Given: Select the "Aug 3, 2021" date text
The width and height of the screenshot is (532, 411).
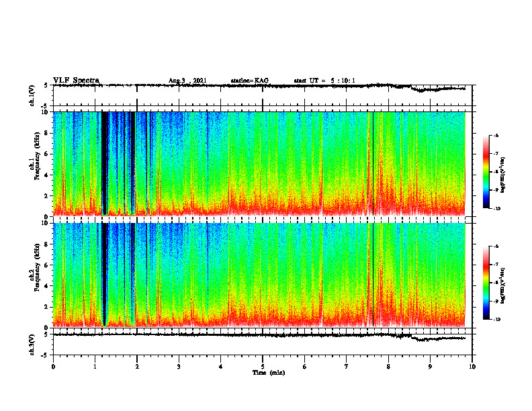Looking at the screenshot, I should click(x=187, y=81).
